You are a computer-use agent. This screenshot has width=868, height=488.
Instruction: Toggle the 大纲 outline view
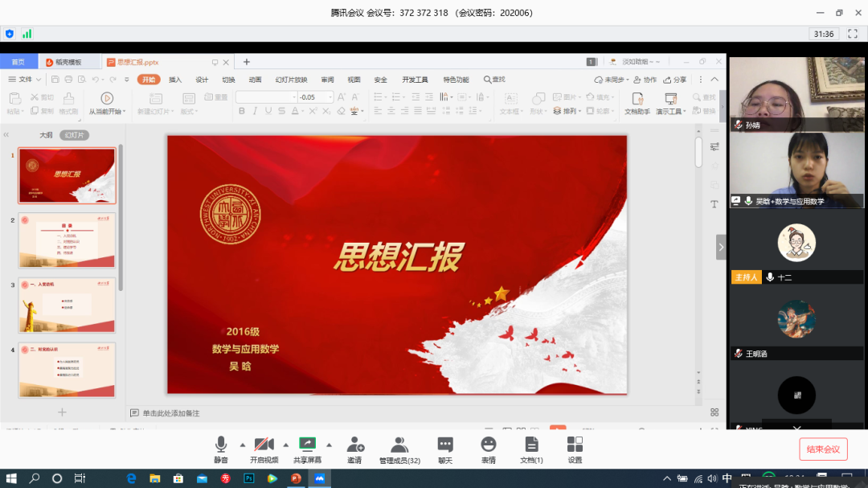point(47,135)
